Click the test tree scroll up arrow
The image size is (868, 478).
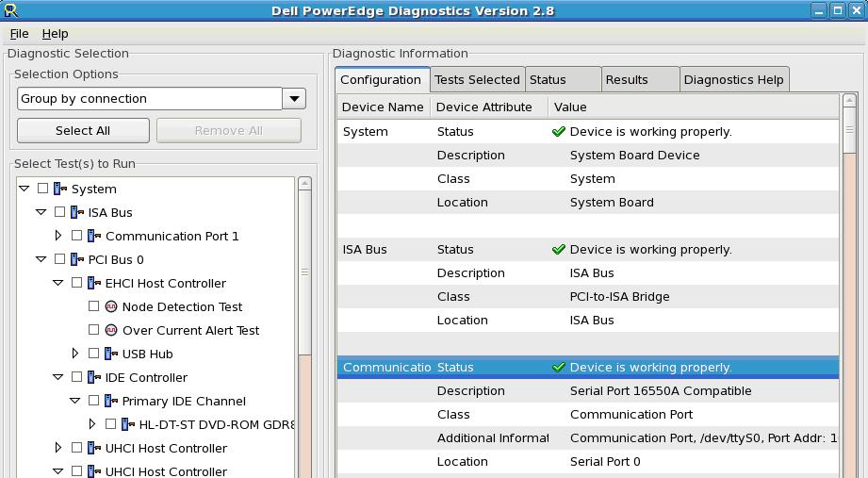tap(304, 184)
